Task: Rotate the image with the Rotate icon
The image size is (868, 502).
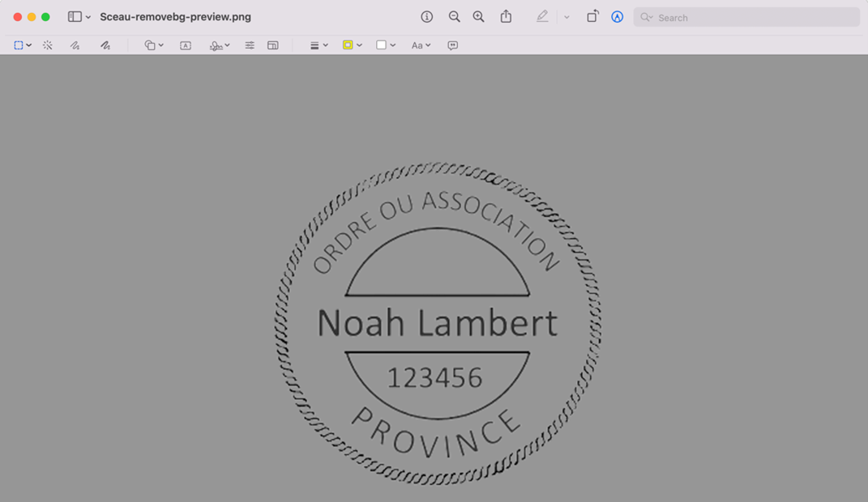Action: (x=592, y=16)
